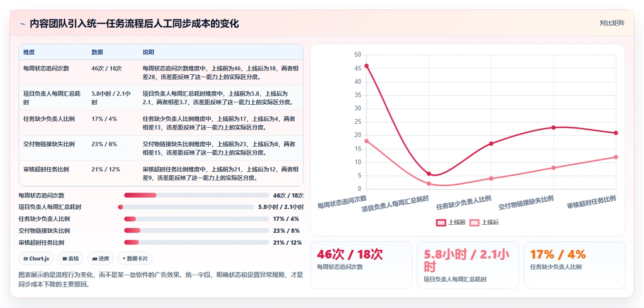Viewport: 644px width, 308px height.
Task: Click the lightning icon beside the title
Action: click(22, 24)
